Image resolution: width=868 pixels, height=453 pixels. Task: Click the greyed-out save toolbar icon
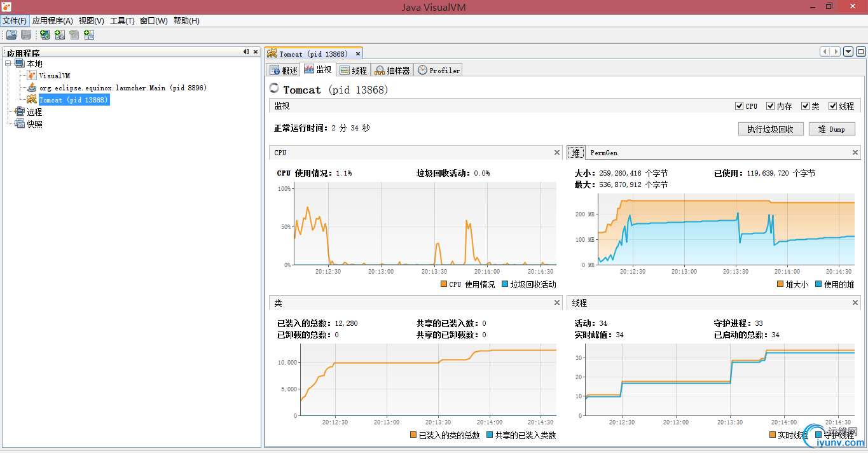(x=26, y=35)
